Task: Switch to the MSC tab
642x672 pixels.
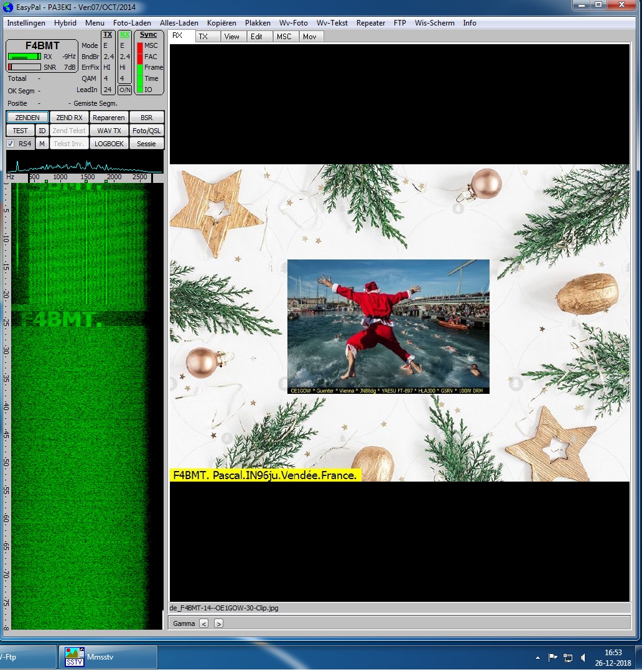Action: pyautogui.click(x=284, y=37)
